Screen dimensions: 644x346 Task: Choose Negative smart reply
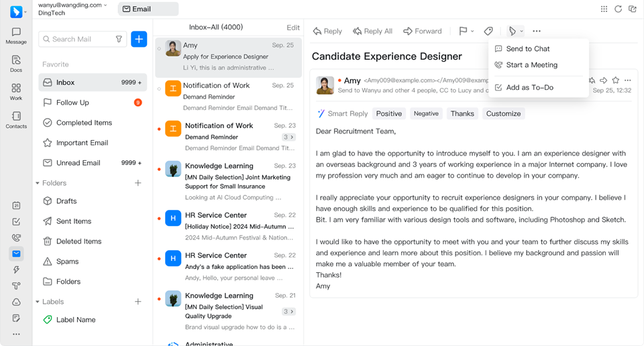coord(426,114)
